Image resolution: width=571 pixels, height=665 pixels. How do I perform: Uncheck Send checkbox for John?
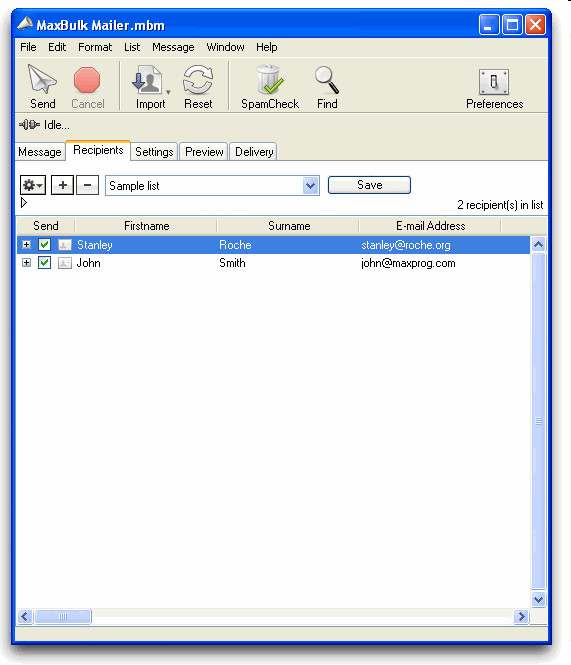[45, 263]
